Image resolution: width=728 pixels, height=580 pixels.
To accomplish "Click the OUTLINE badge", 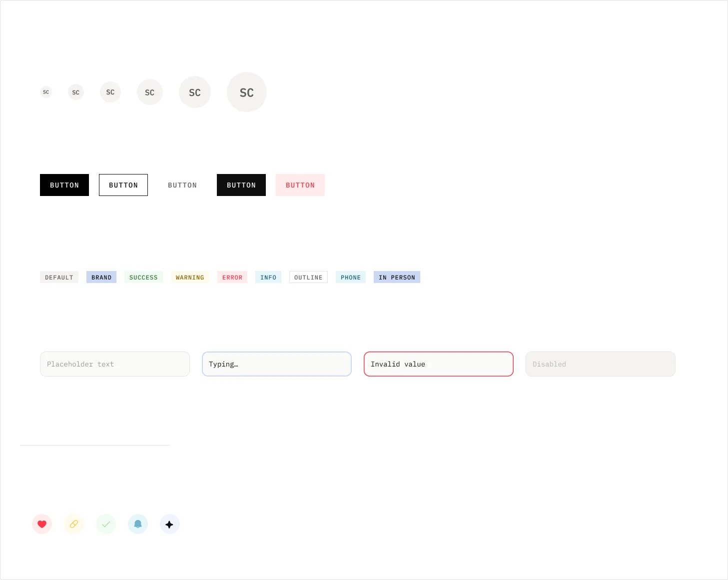I will 308,277.
